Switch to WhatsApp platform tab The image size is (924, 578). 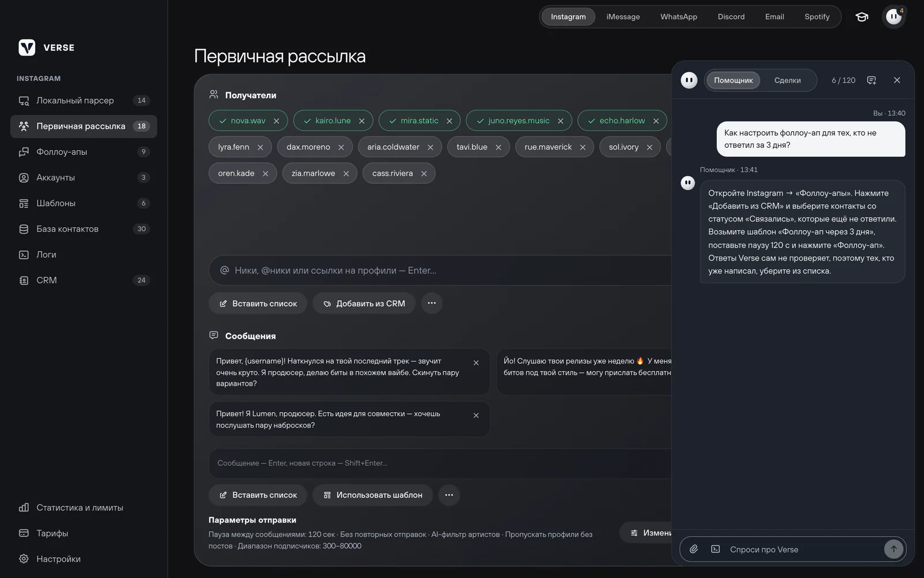[679, 17]
